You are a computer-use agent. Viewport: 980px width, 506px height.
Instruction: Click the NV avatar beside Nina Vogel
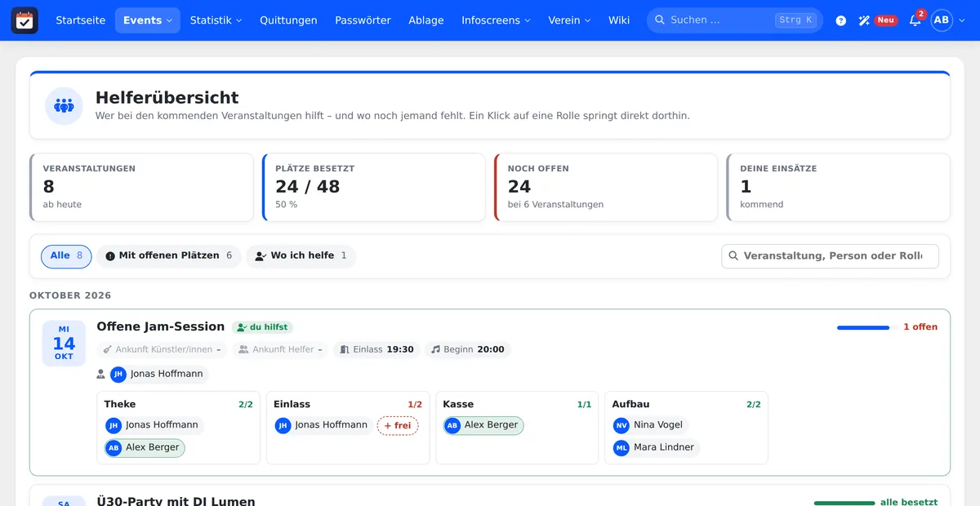(621, 425)
